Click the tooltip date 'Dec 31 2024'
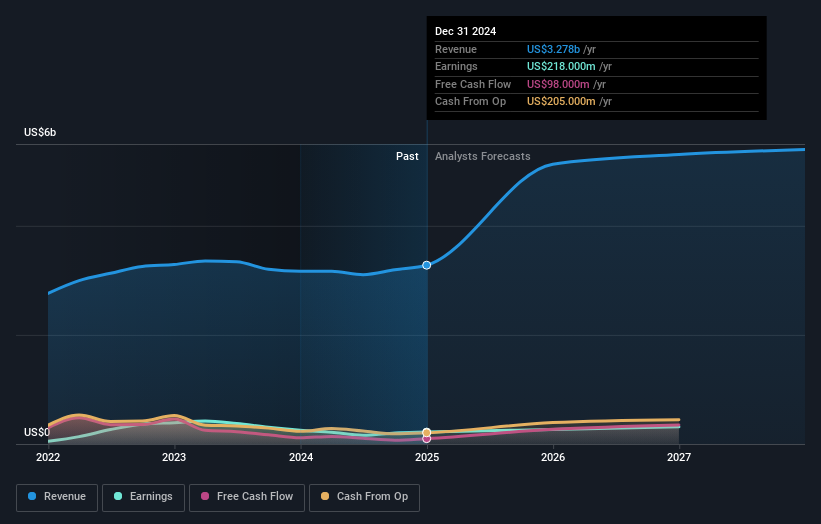This screenshot has height=524, width=821. (465, 31)
